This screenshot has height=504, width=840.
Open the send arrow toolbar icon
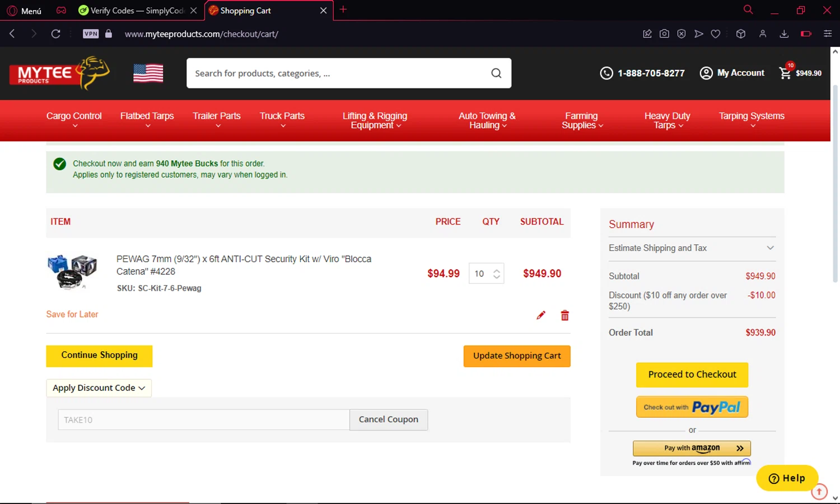tap(699, 34)
